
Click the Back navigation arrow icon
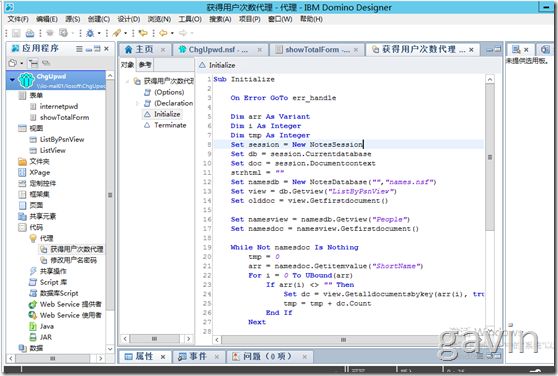(x=163, y=33)
